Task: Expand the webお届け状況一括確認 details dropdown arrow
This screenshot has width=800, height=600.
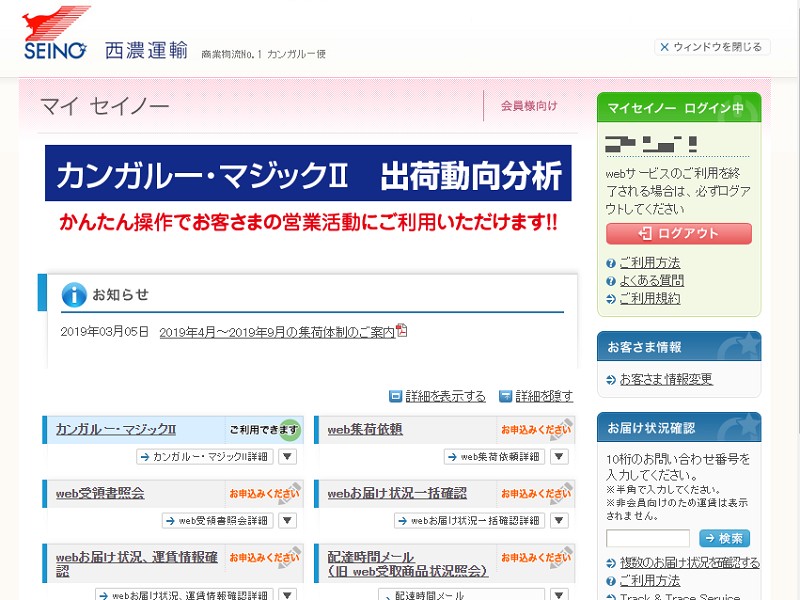Action: coord(559,520)
